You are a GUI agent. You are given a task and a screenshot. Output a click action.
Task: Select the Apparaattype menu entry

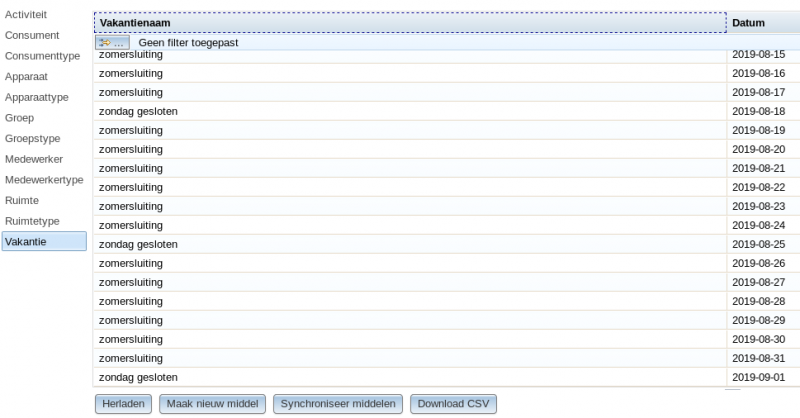[36, 97]
